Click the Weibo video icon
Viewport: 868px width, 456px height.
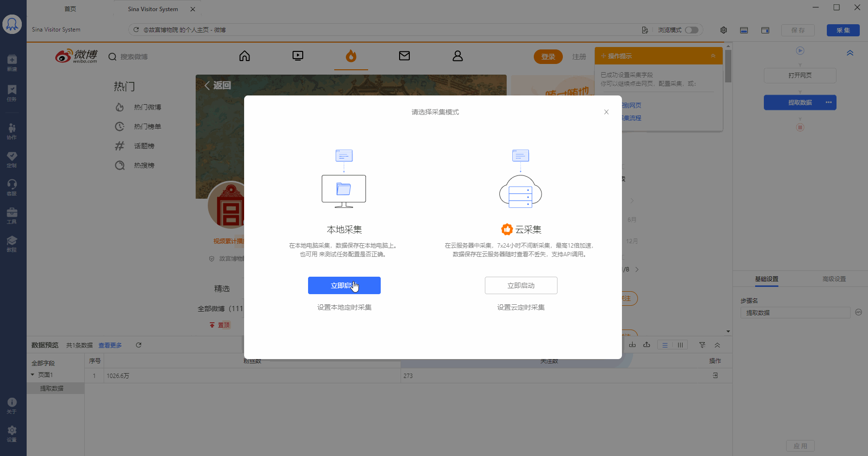[298, 56]
